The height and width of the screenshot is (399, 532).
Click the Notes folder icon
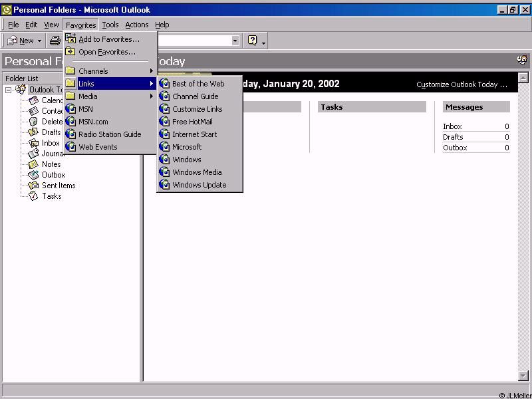tap(33, 164)
